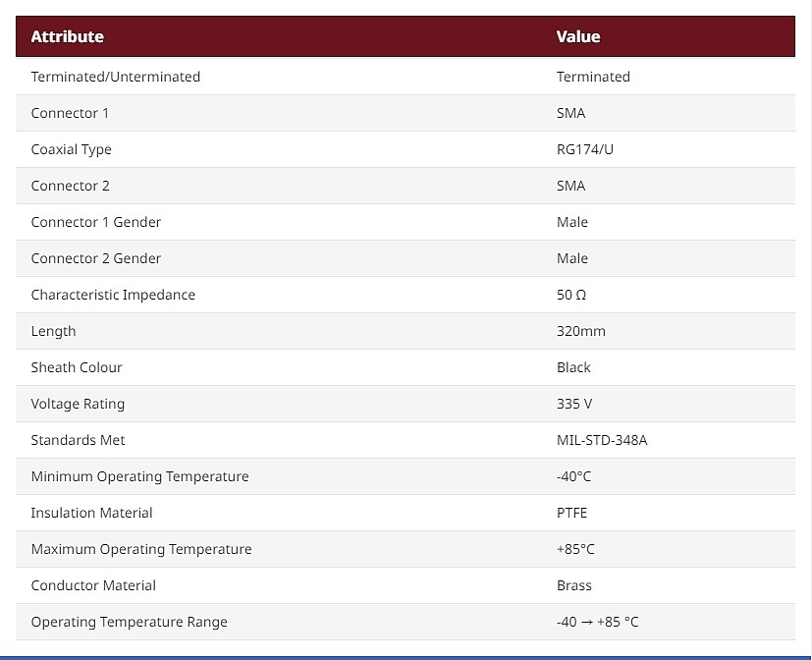The image size is (812, 660).
Task: Click the Connector 1 attribute label
Action: point(70,113)
